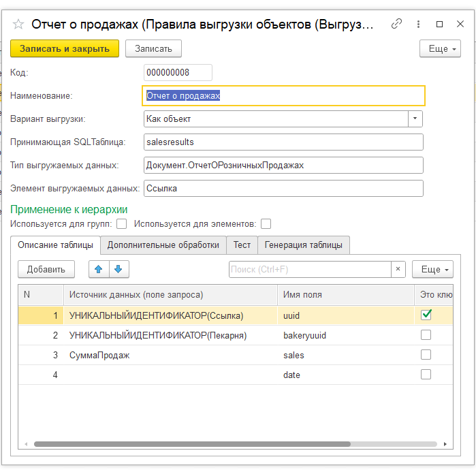Select the bakeryuuid field name cell
Image resolution: width=476 pixels, height=470 pixels.
pos(346,335)
